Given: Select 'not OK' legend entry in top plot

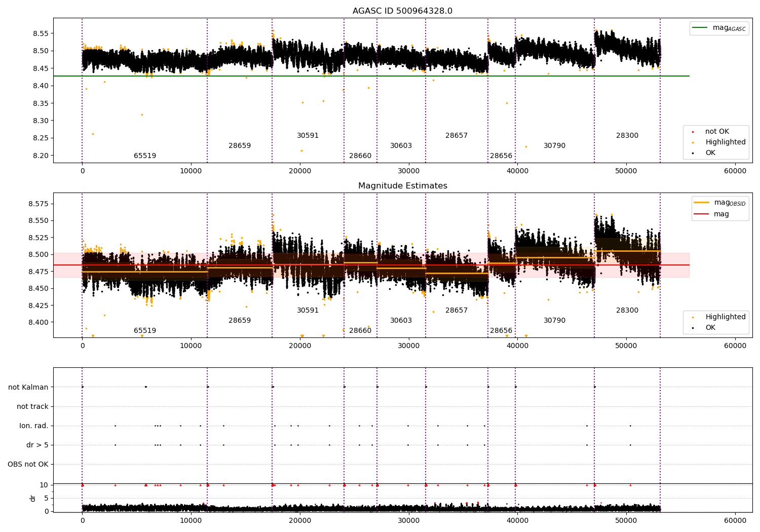Looking at the screenshot, I should pos(717,132).
